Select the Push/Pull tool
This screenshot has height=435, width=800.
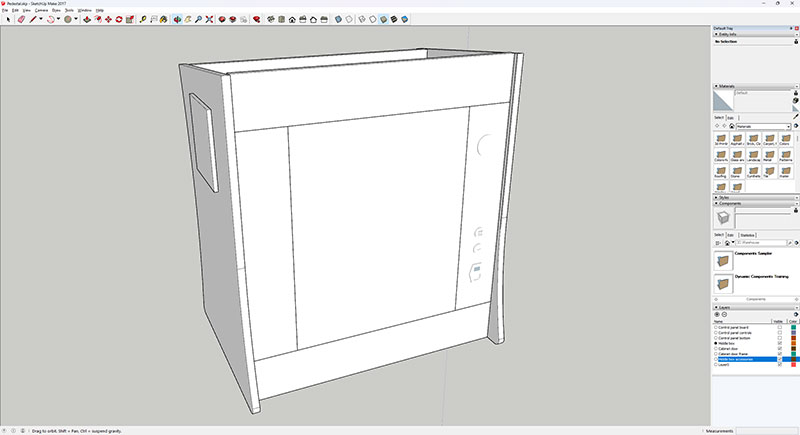[87, 19]
